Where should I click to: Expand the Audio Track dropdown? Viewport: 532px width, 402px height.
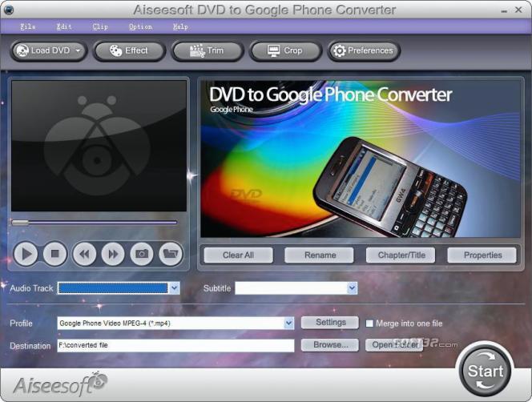coord(175,288)
